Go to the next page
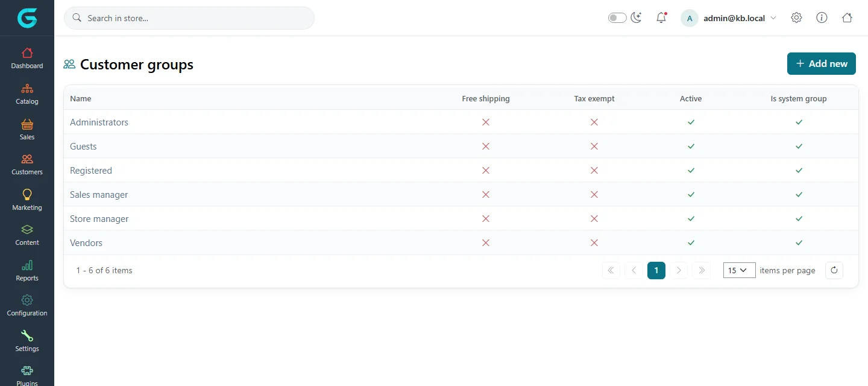The height and width of the screenshot is (386, 868). [679, 270]
